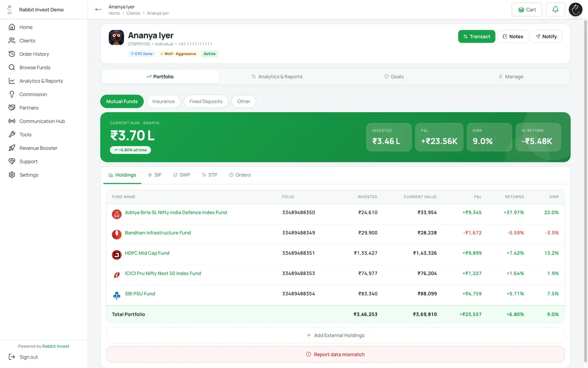The width and height of the screenshot is (588, 368).
Task: Click the Bandhan Infrastructure fund logo
Action: (x=117, y=234)
